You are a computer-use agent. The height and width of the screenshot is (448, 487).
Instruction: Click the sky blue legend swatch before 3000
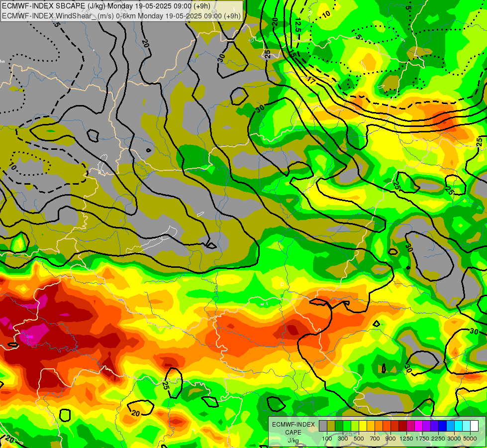450,426
